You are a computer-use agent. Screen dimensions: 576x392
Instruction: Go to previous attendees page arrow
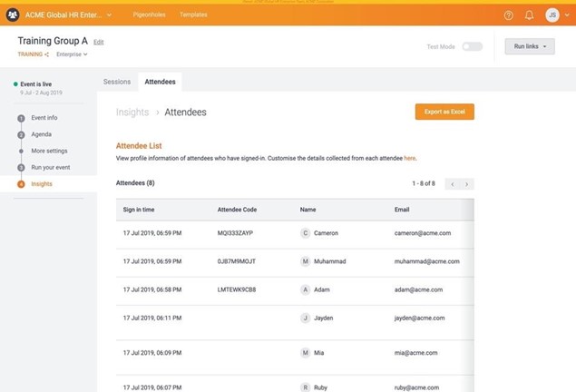[x=452, y=184]
